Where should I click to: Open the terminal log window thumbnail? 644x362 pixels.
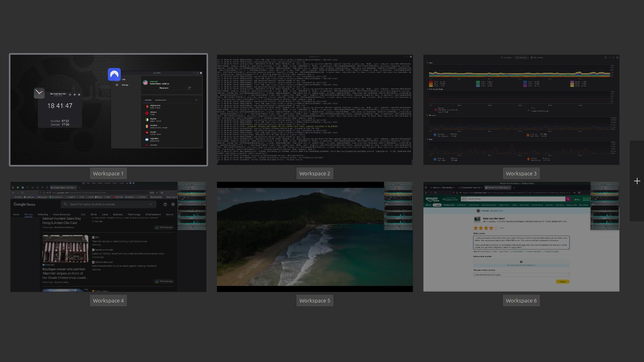pyautogui.click(x=314, y=110)
